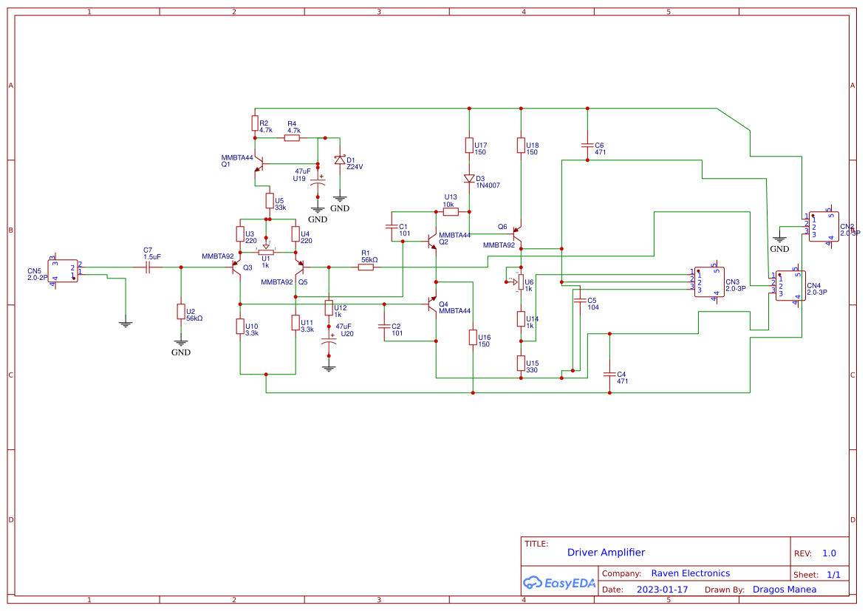This screenshot has width=868, height=611.
Task: Select Zener diode D1 Z24V symbol
Action: coord(338,158)
